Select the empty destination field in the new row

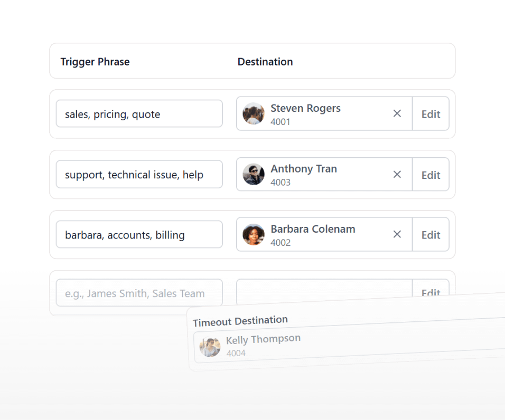[x=324, y=290]
